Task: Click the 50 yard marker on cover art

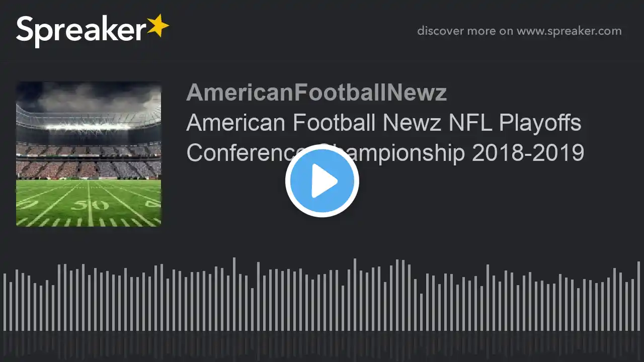Action: pyautogui.click(x=90, y=205)
